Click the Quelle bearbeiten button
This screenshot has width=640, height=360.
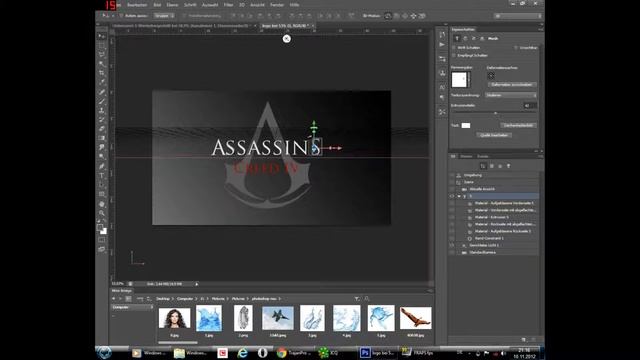[x=494, y=135]
